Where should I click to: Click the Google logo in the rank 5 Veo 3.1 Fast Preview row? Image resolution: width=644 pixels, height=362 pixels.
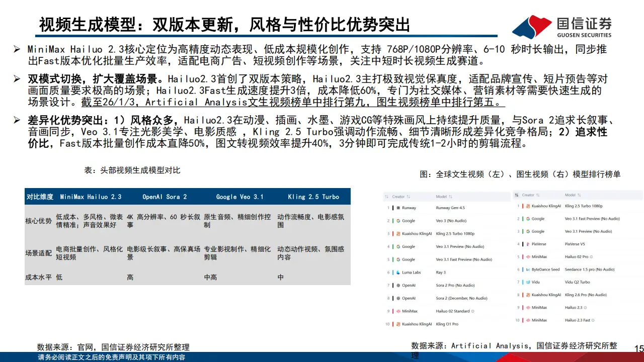[x=398, y=259]
